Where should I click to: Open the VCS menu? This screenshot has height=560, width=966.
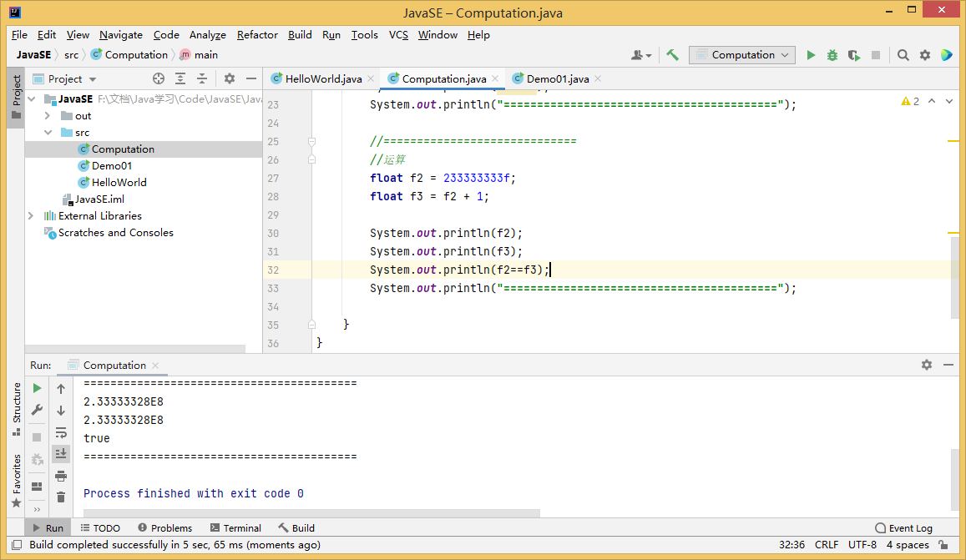pos(398,35)
